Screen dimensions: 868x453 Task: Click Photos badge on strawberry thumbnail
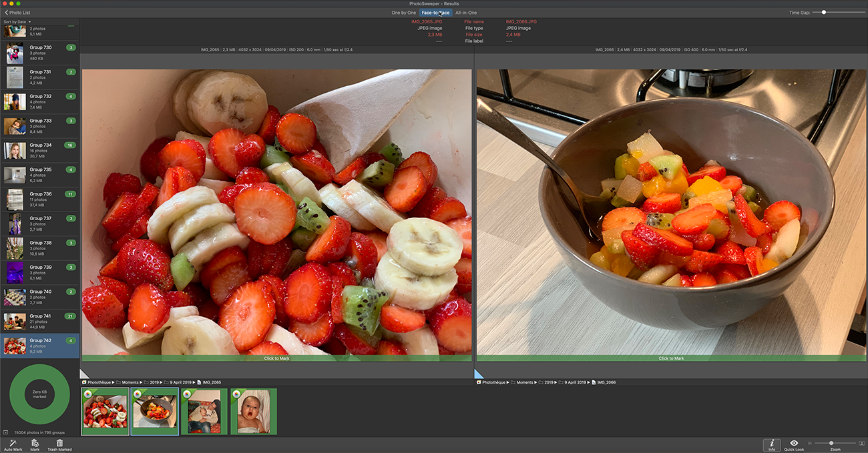pyautogui.click(x=87, y=394)
